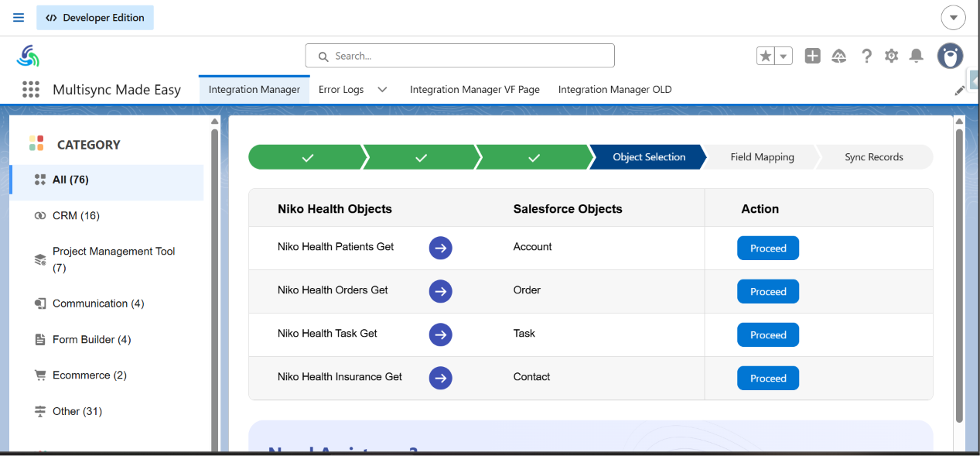Click the Ecommerce cart icon
The image size is (980, 456).
click(40, 375)
